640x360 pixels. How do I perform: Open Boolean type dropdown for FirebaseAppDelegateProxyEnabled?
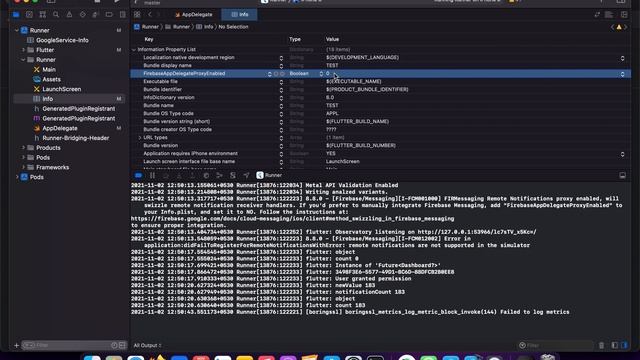[321, 74]
